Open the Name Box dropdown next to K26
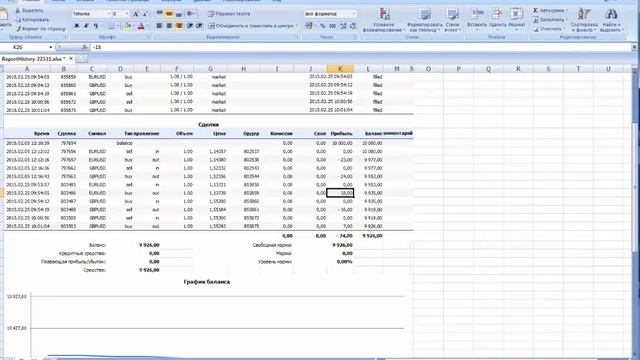Image resolution: width=640 pixels, height=360 pixels. [x=50, y=47]
